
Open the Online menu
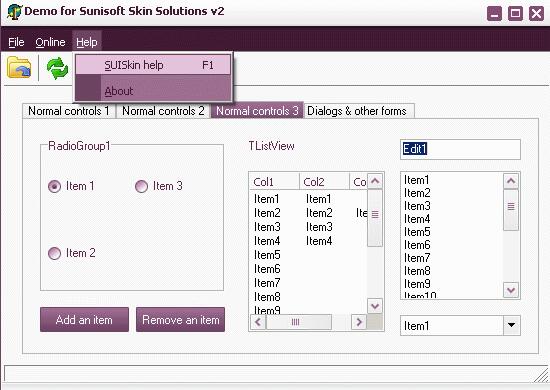click(x=50, y=42)
